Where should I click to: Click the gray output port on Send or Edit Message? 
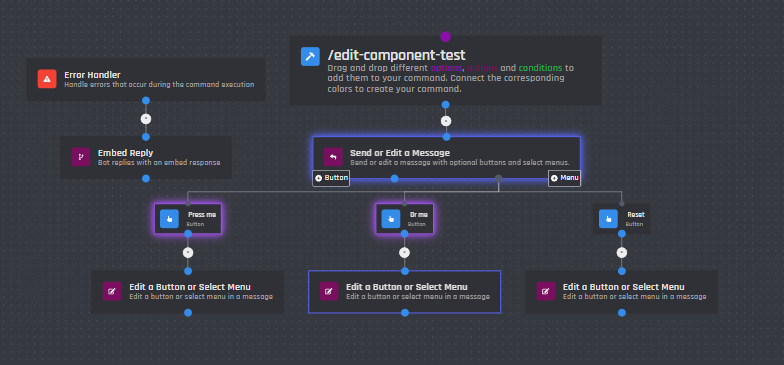(498, 178)
